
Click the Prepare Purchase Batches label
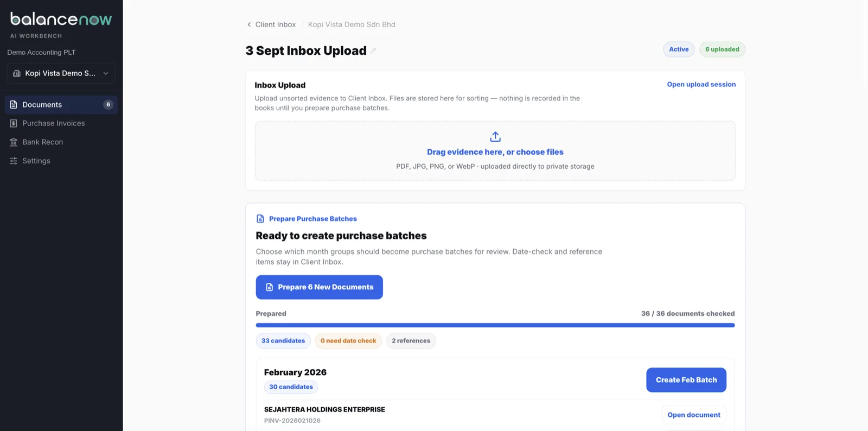(x=313, y=219)
